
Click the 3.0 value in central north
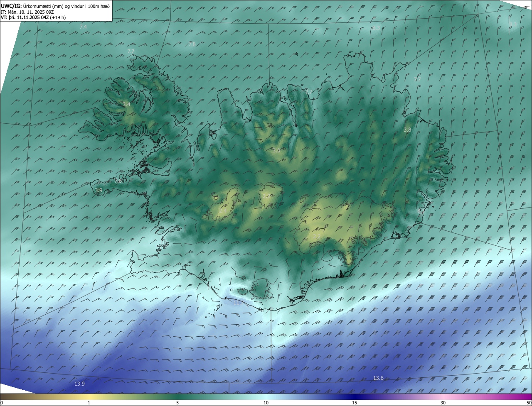pyautogui.click(x=276, y=150)
